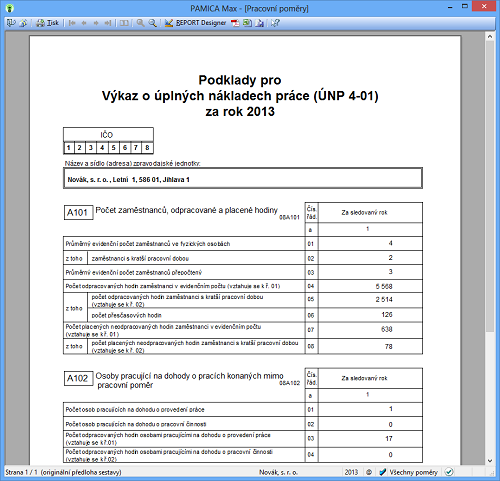Click the second toolbar icon with the house
500x481 pixels.
coord(23,23)
